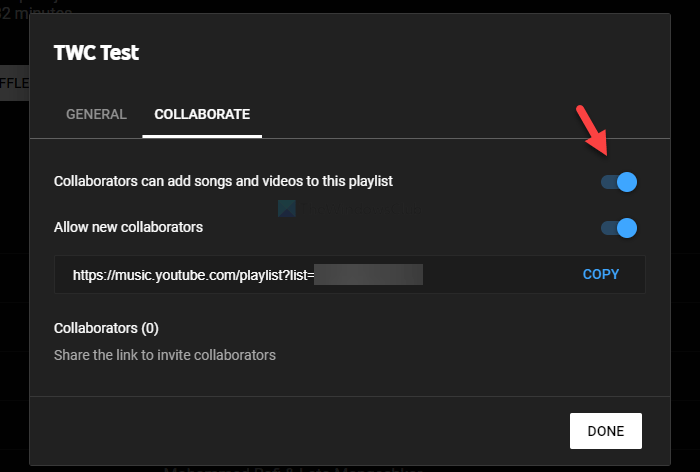The image size is (700, 472).
Task: Click the TWC Test dialog title
Action: point(96,53)
